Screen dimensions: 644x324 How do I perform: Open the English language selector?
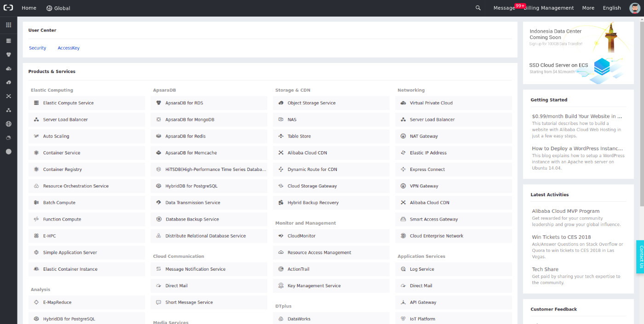pyautogui.click(x=612, y=8)
